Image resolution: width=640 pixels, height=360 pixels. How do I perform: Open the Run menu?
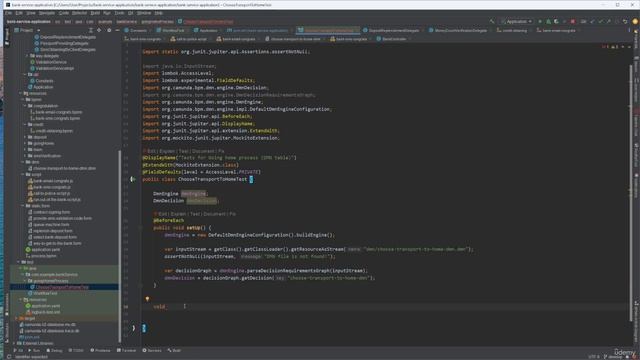click(107, 13)
